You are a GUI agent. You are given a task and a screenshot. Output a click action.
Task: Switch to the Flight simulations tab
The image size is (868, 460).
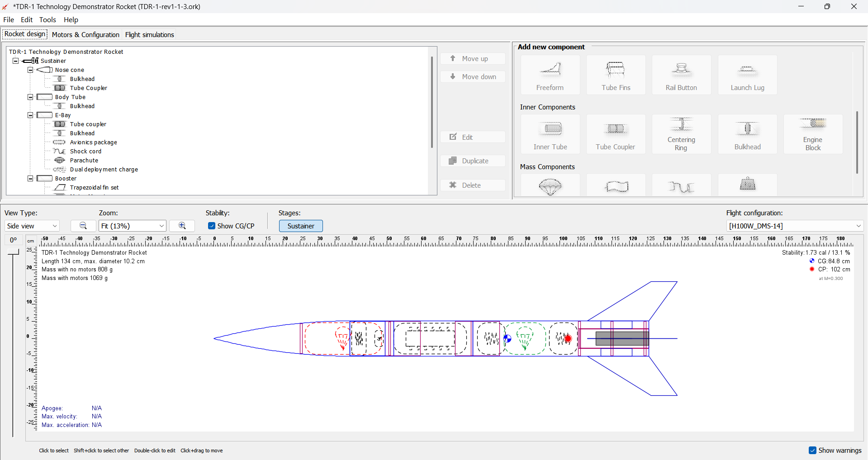pos(149,34)
